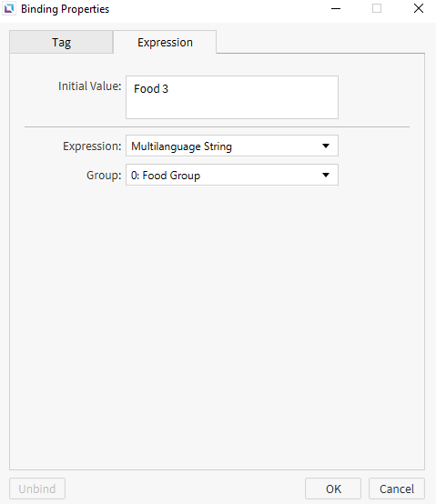This screenshot has height=504, width=436.
Task: Focus the Initial Value field containing Food 3
Action: [x=232, y=97]
